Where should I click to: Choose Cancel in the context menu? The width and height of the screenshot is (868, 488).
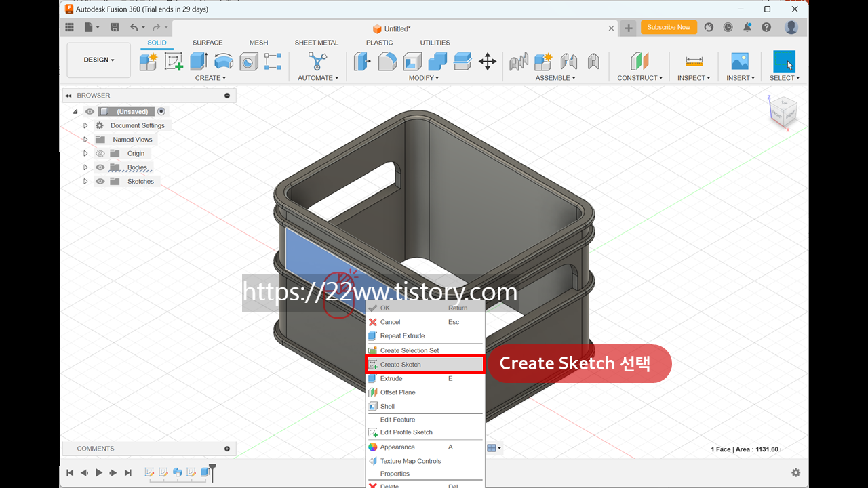pyautogui.click(x=425, y=322)
